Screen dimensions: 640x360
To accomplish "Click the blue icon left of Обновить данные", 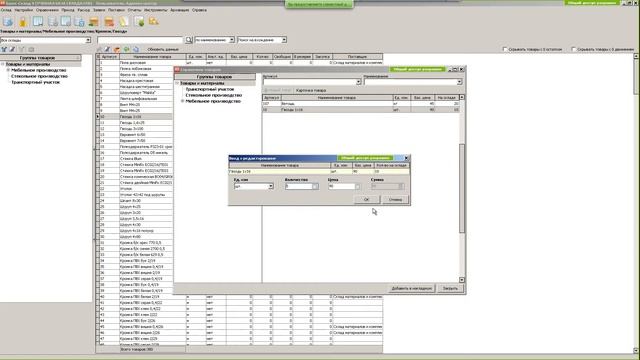I will click(136, 49).
